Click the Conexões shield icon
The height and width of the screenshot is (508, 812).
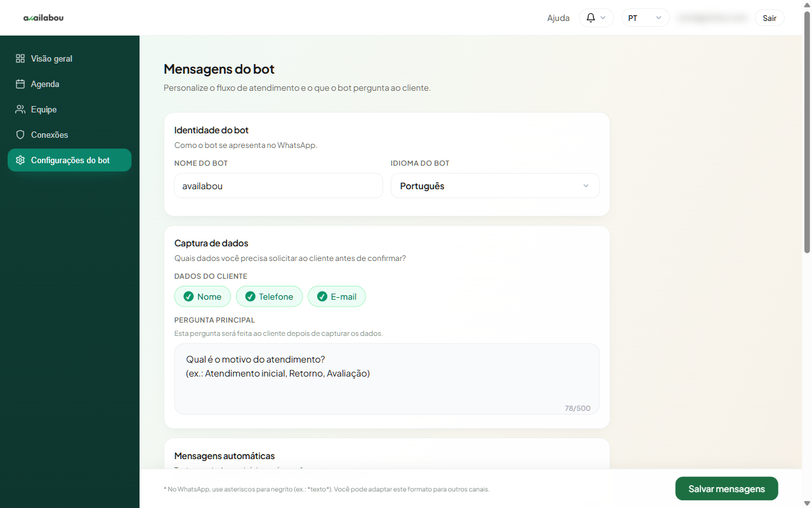(x=20, y=135)
